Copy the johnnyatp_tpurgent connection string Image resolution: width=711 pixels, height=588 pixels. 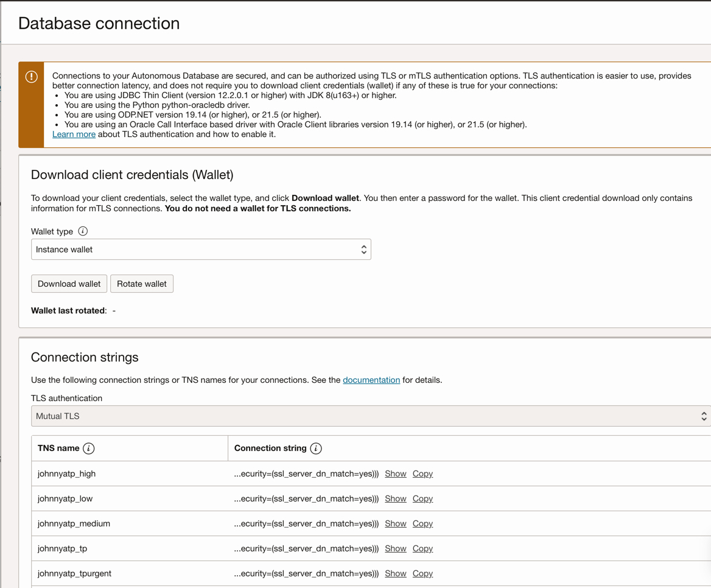[422, 573]
